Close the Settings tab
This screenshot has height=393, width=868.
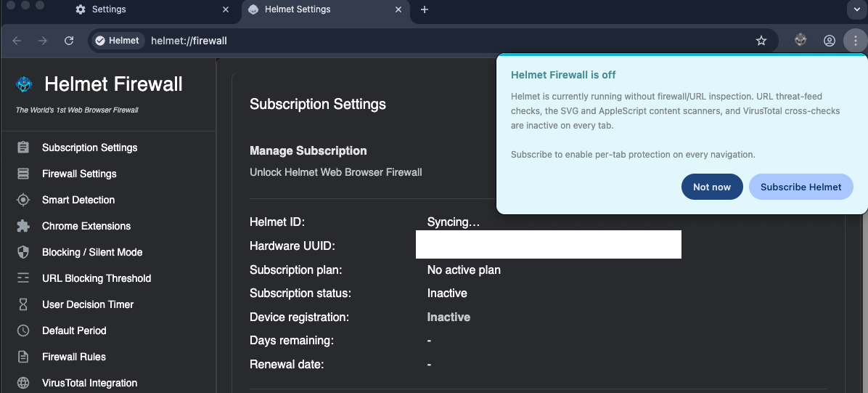(x=225, y=9)
